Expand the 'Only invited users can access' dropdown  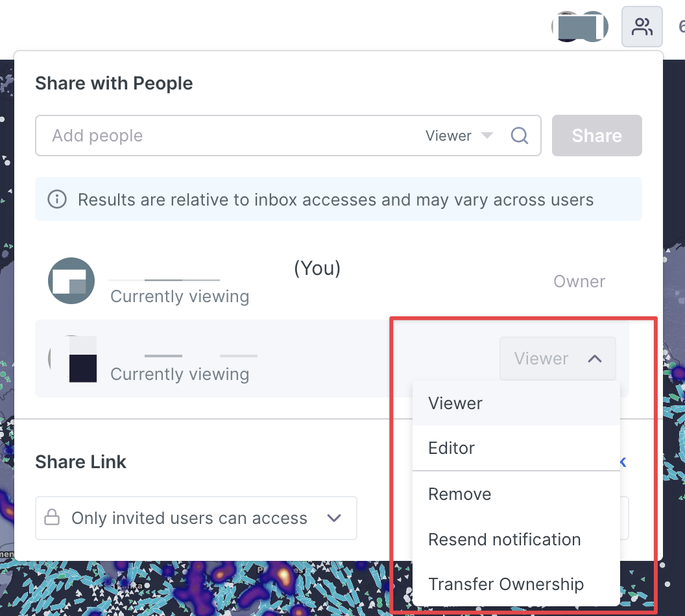333,518
